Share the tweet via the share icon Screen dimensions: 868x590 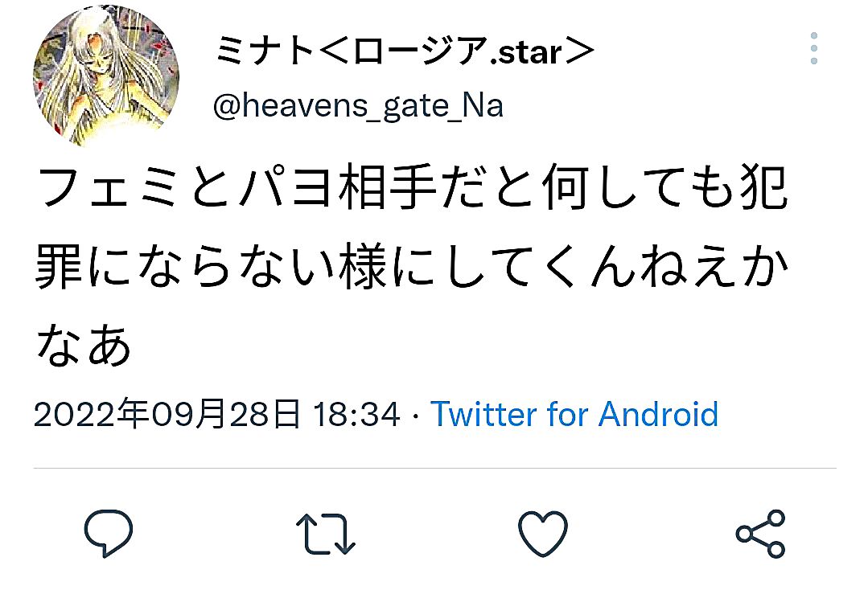761,534
